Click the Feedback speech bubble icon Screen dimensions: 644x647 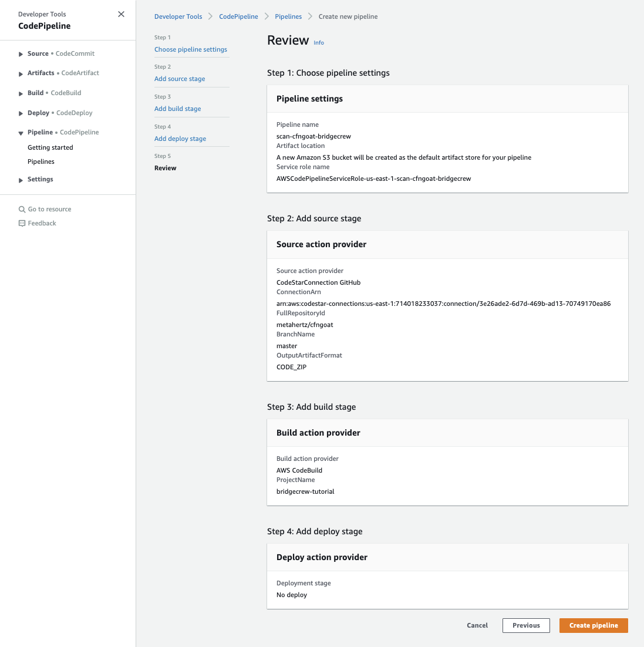click(22, 223)
